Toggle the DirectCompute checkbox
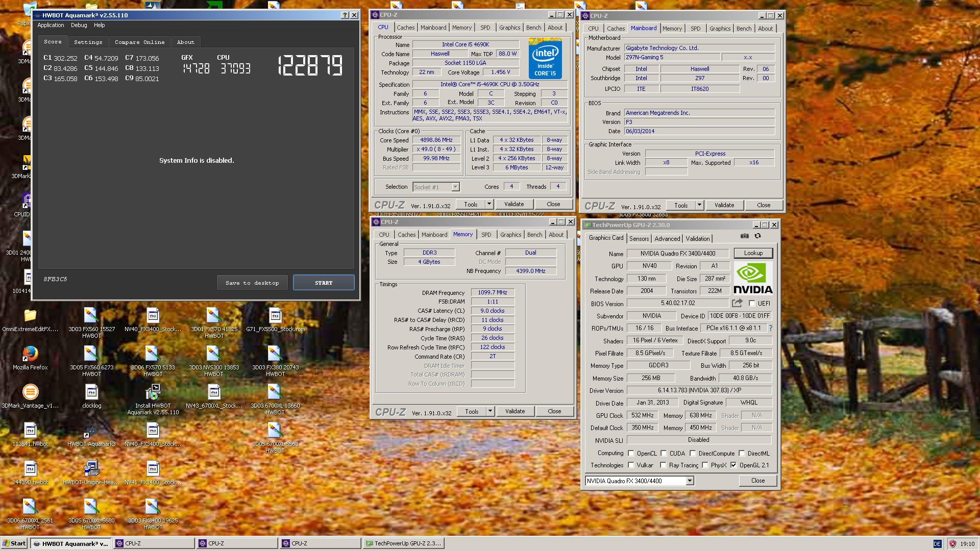The width and height of the screenshot is (980, 551). pos(693,453)
